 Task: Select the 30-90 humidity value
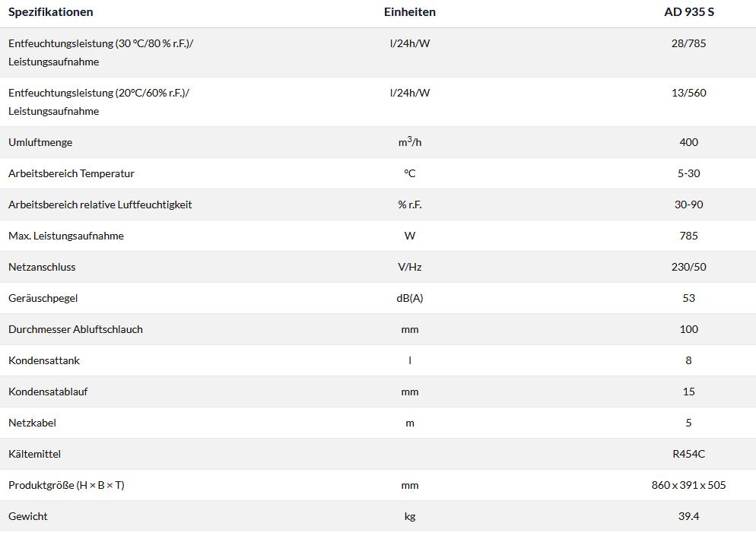click(x=688, y=205)
